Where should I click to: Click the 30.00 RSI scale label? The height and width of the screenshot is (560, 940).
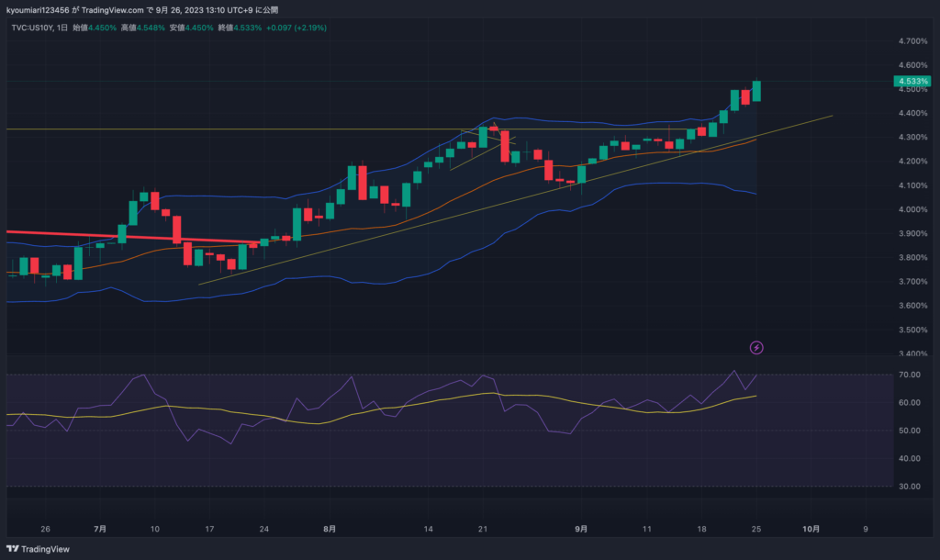(910, 487)
